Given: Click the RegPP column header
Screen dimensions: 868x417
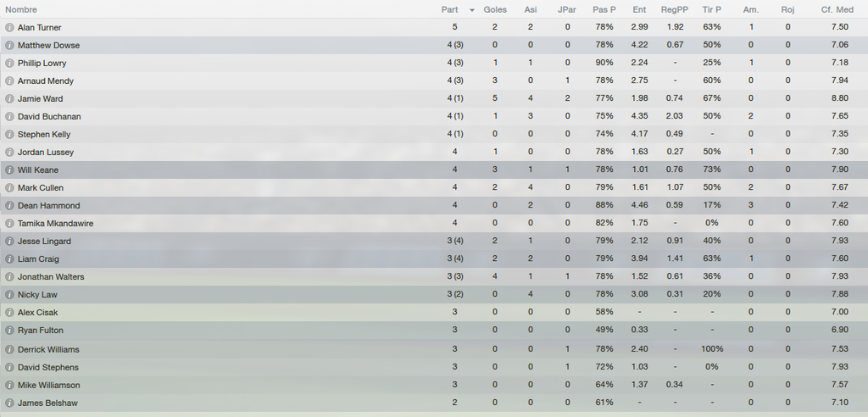Looking at the screenshot, I should click(x=674, y=9).
